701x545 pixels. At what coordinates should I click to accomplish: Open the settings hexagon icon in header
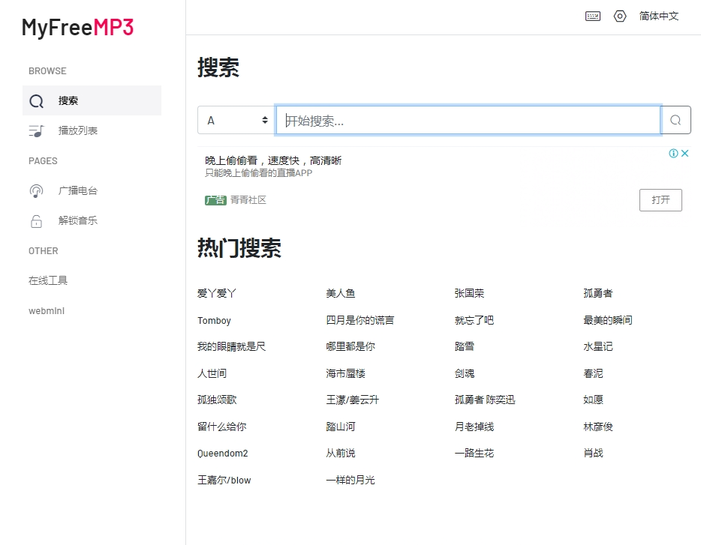(x=620, y=16)
